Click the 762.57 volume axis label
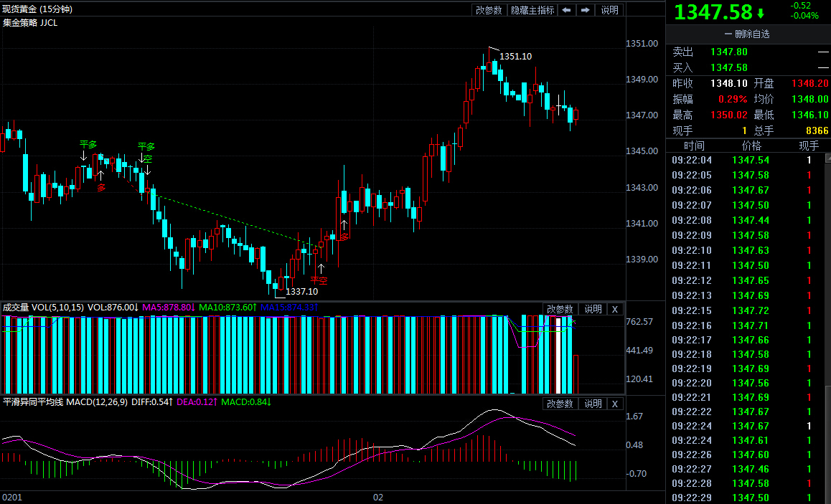 (640, 322)
